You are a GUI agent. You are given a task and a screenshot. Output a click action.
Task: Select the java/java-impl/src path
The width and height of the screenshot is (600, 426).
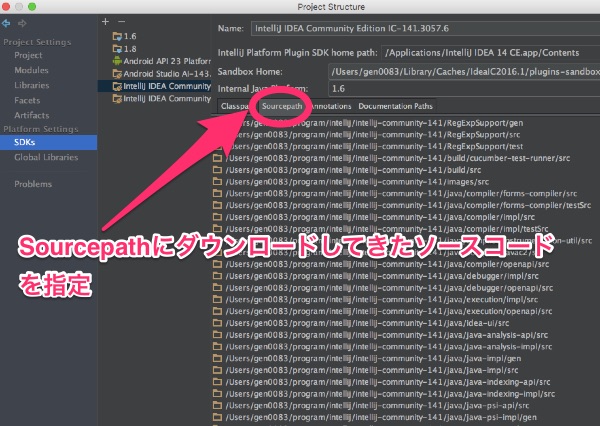pyautogui.click(x=372, y=370)
